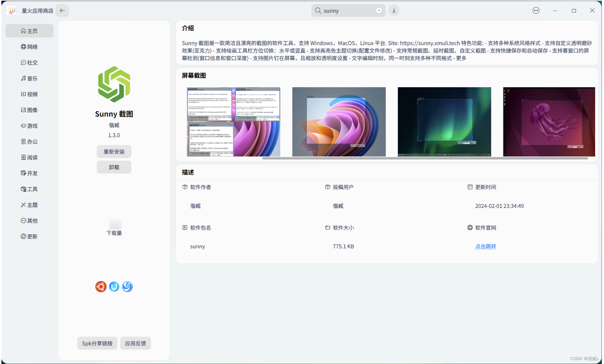Open the aurora screenshot thumbnail
Screen dimensions: 604x364
click(444, 122)
